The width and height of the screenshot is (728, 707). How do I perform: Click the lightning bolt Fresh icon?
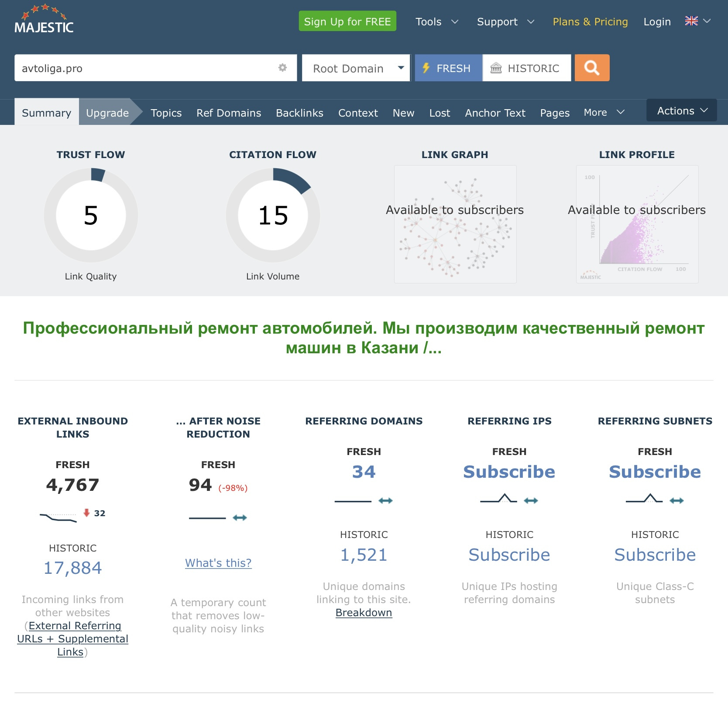[x=426, y=68]
